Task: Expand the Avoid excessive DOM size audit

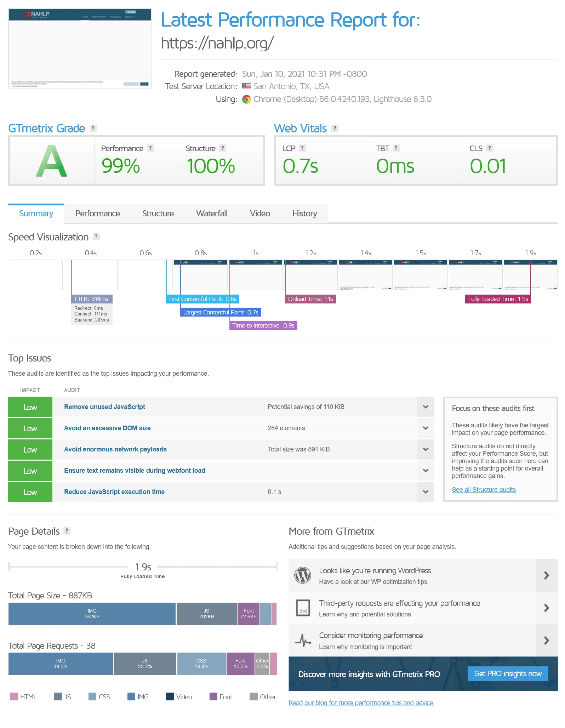Action: 426,428
